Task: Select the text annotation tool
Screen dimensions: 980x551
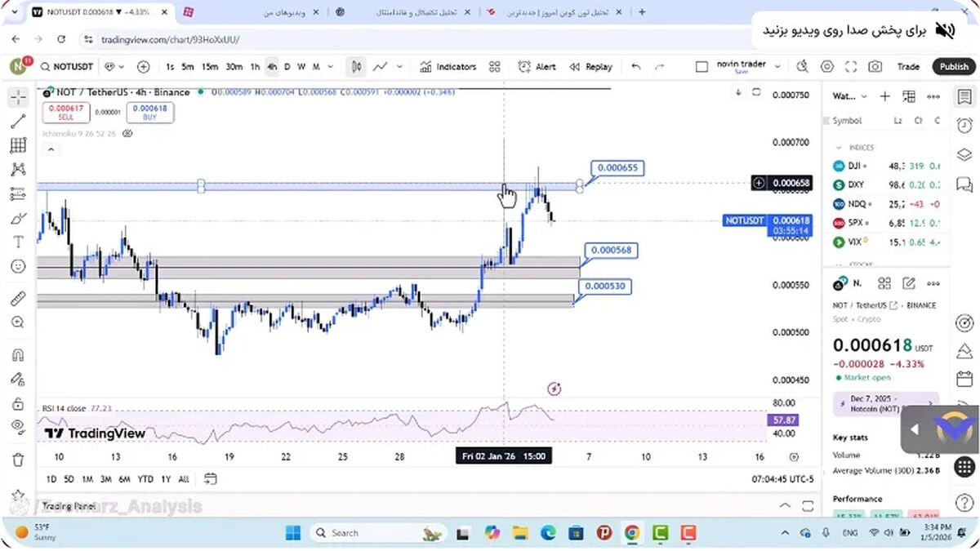Action: [18, 242]
